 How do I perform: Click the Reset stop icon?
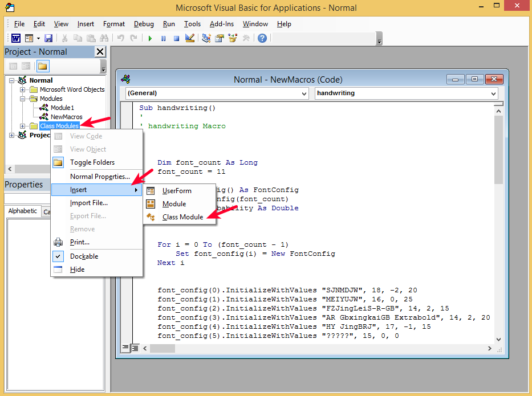click(x=176, y=38)
